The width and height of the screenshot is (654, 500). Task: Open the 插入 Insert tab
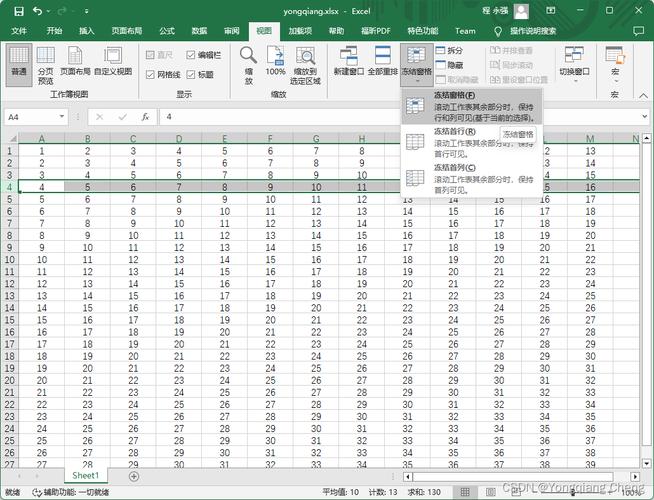(87, 31)
